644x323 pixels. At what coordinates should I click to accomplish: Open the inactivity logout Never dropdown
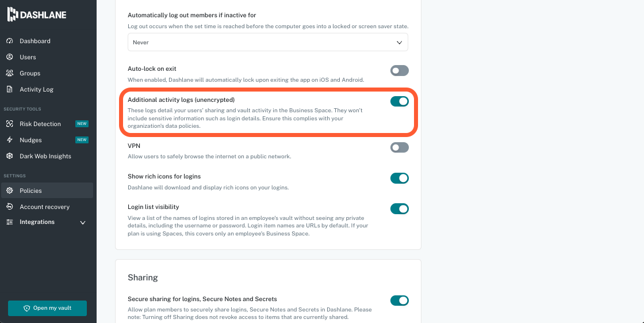point(268,42)
